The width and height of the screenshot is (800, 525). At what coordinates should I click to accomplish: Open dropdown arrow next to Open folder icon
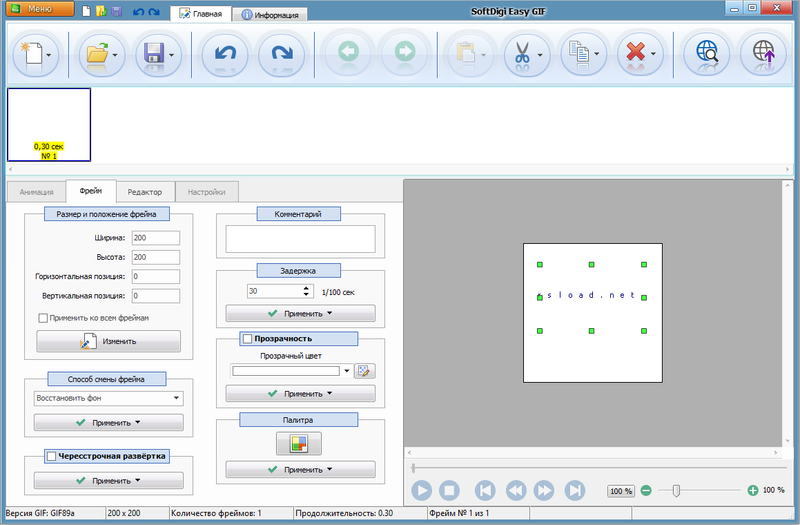[x=115, y=55]
